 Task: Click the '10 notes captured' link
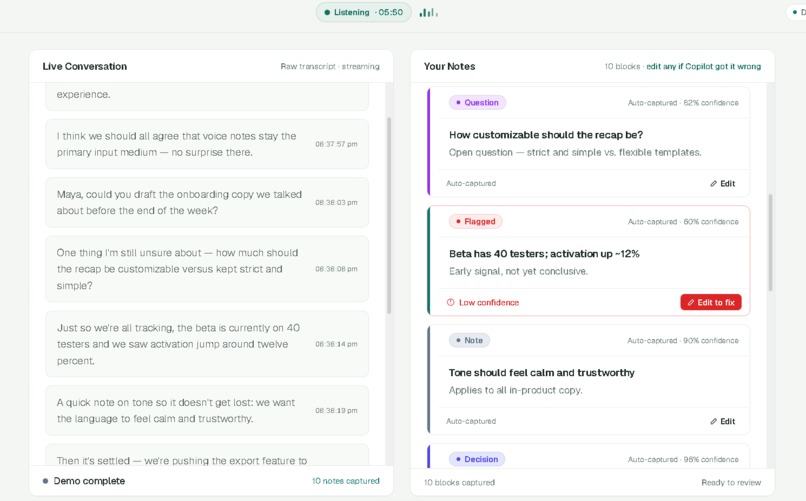coord(345,481)
